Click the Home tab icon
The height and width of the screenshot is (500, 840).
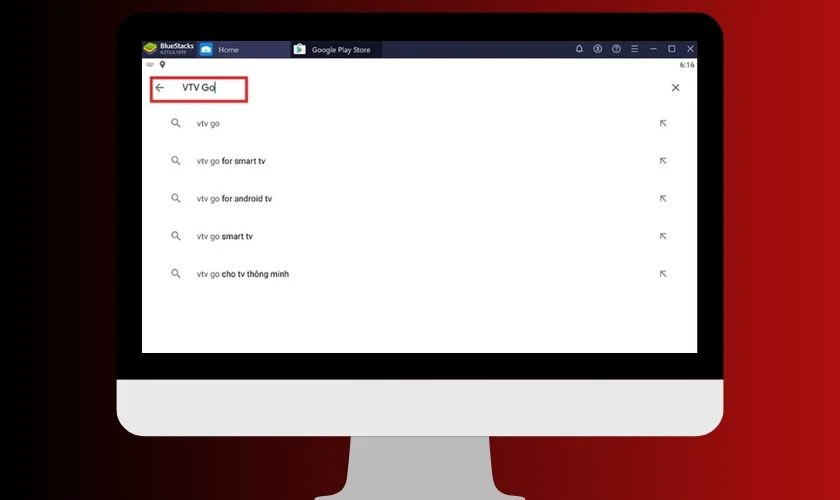click(x=206, y=49)
